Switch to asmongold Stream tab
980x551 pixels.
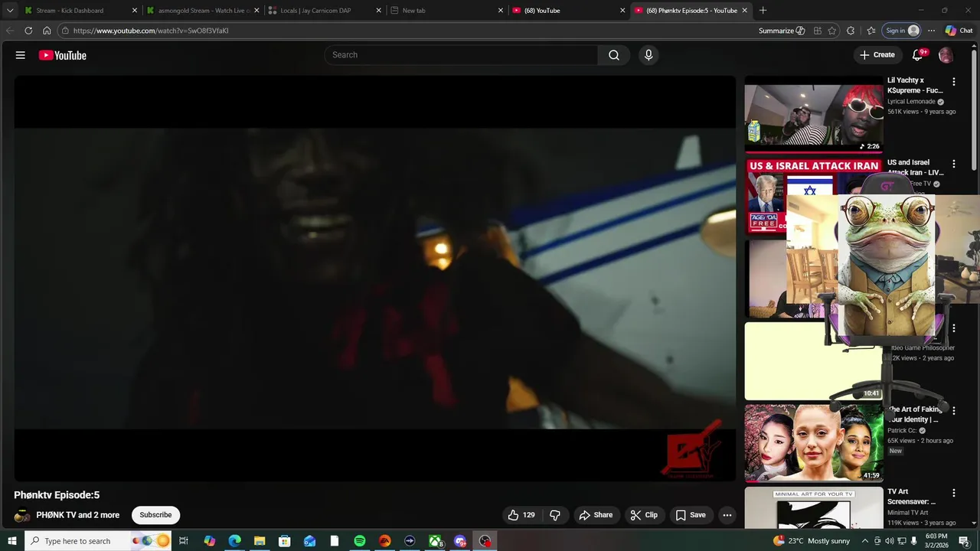point(204,11)
